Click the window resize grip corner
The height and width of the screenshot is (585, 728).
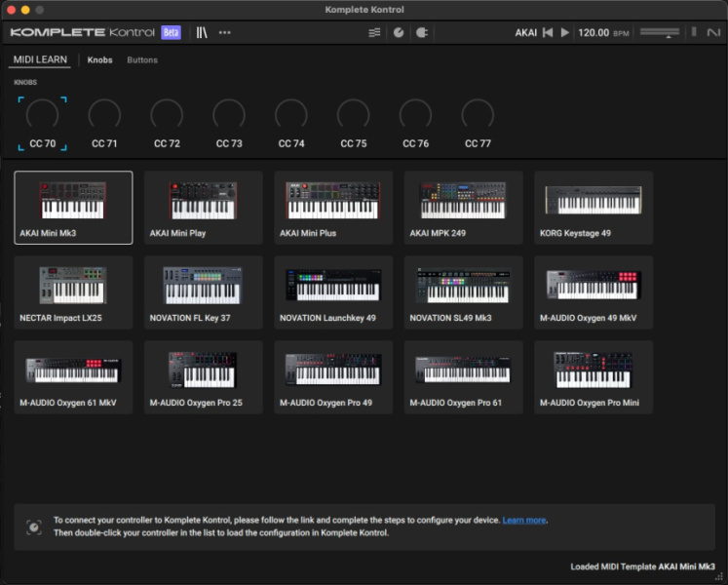719,576
